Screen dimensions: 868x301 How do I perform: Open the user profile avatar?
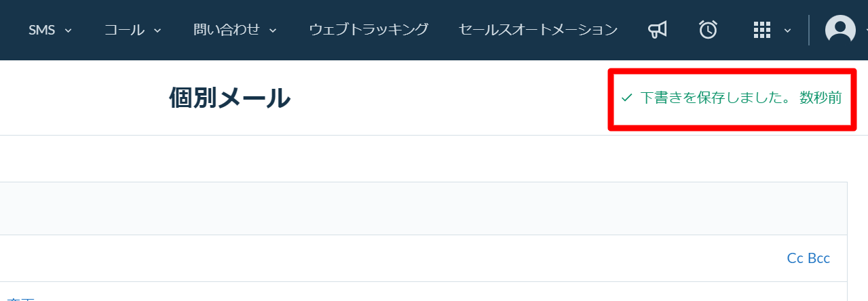click(840, 30)
